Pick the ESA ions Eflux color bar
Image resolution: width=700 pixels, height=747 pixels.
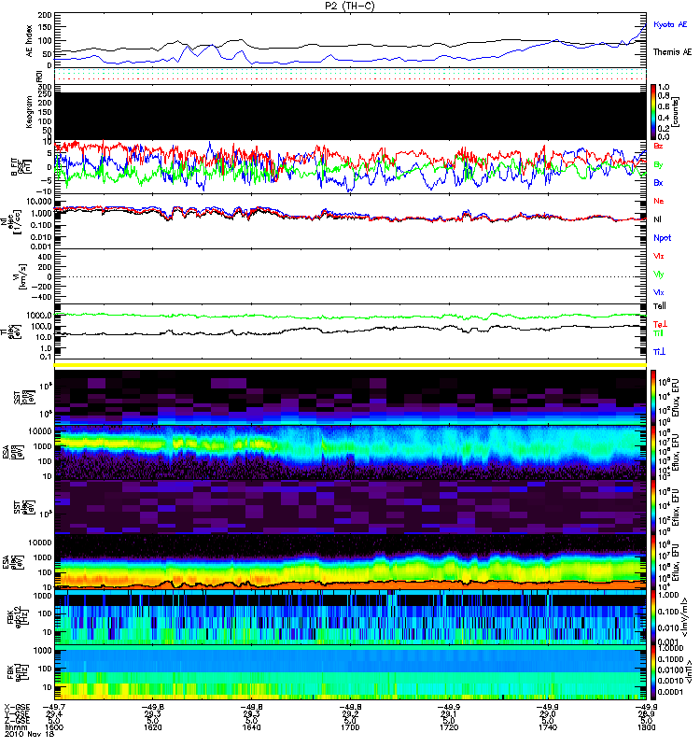[653, 452]
